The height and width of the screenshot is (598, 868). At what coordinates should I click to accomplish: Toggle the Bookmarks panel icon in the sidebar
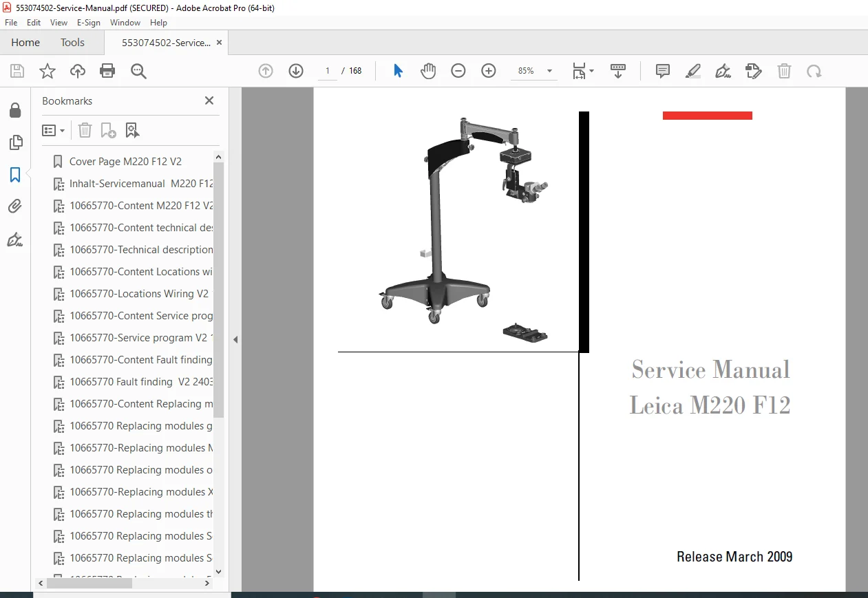point(15,175)
